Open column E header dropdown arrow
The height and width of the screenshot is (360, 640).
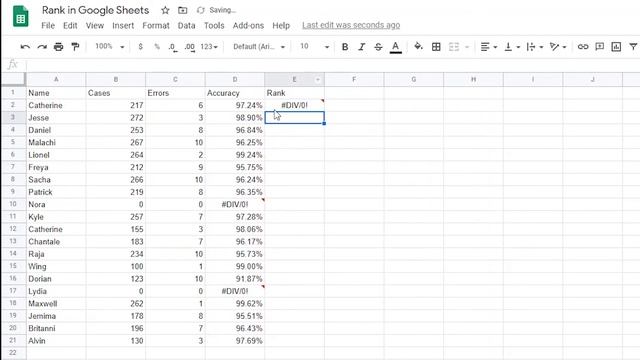[x=318, y=80]
